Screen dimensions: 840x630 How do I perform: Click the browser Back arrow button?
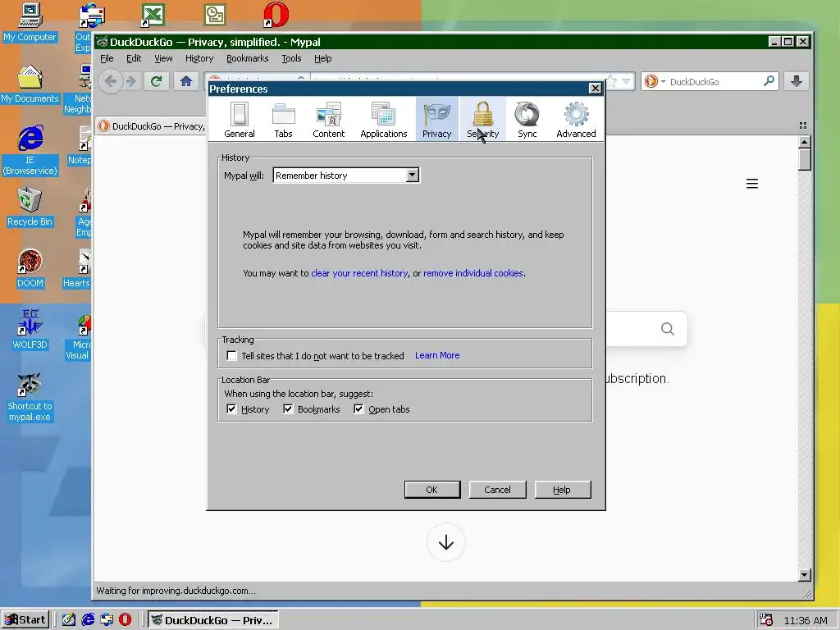point(111,81)
